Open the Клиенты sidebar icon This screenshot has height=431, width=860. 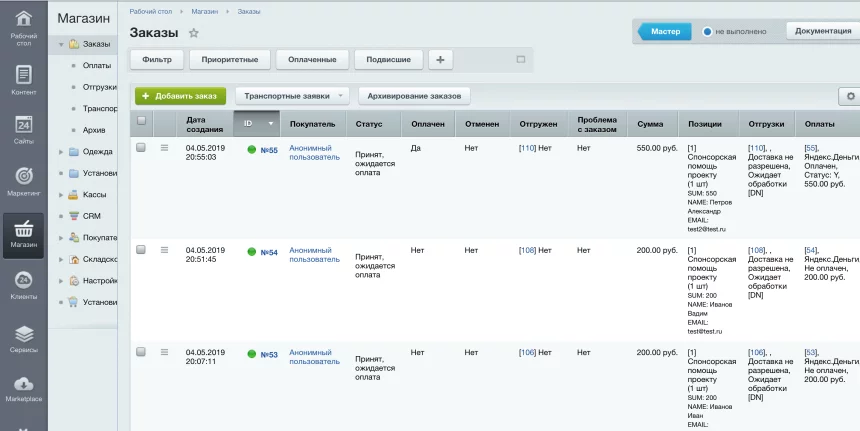pos(23,280)
